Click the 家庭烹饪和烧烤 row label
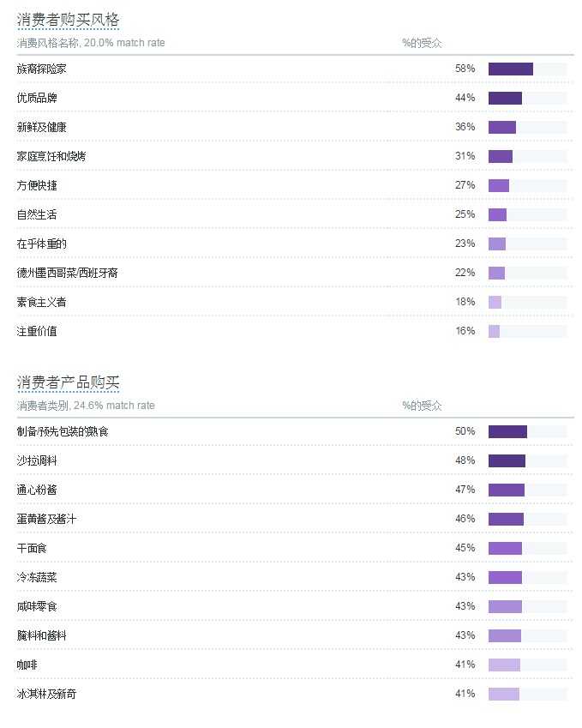The width and height of the screenshot is (582, 728). coord(51,156)
